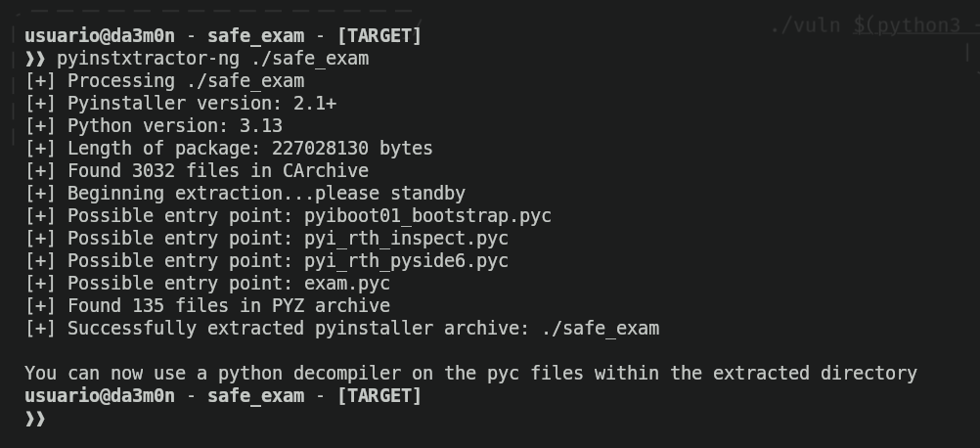Image resolution: width=980 pixels, height=448 pixels.
Task: Click the Found 3032 files in CArchive line
Action: [198, 171]
